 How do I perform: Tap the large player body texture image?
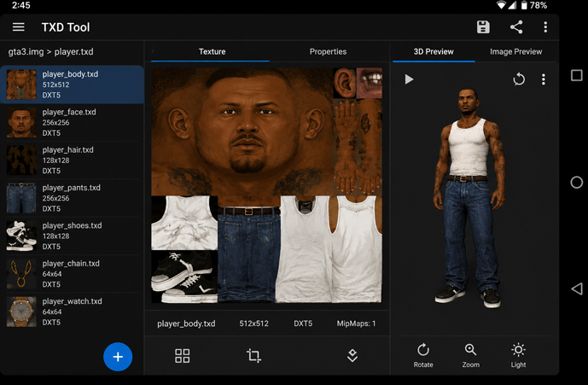(x=266, y=185)
